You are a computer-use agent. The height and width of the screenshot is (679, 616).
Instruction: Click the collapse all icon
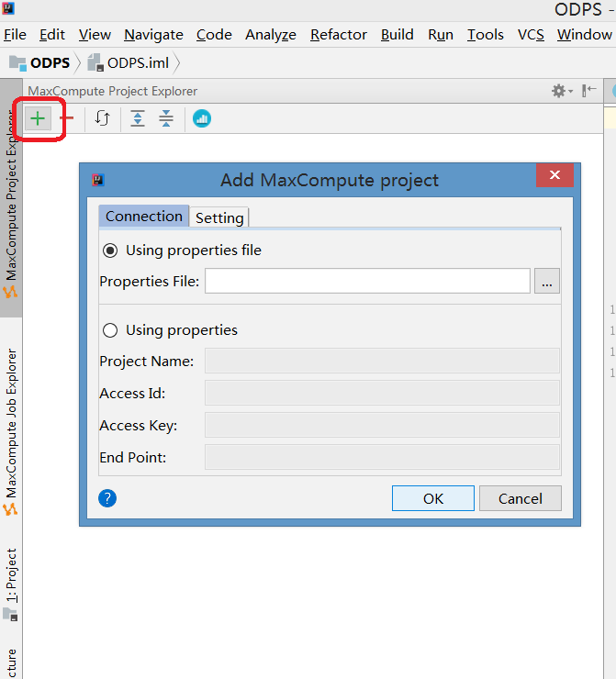point(166,118)
